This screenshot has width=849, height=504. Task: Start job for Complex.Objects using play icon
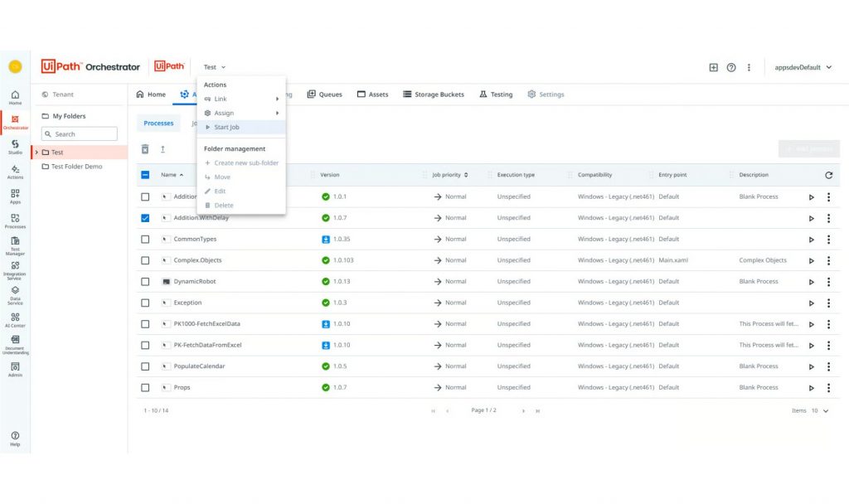[x=812, y=261]
